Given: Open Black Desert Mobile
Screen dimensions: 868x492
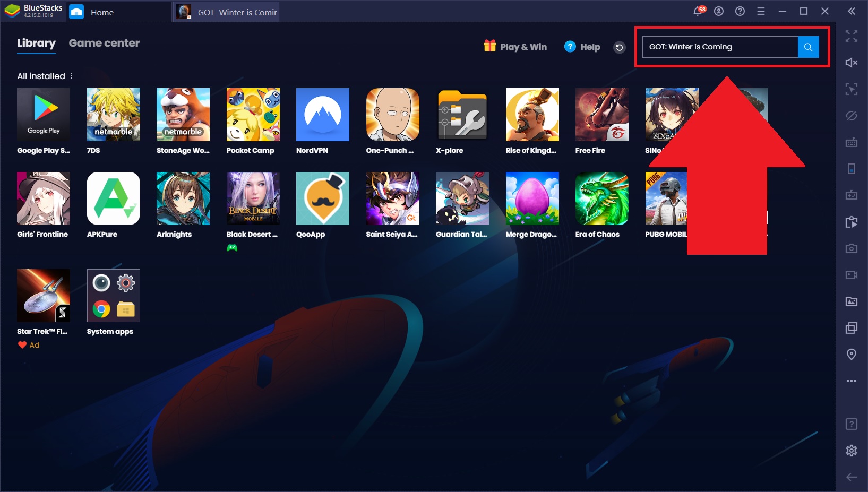Looking at the screenshot, I should (x=253, y=198).
